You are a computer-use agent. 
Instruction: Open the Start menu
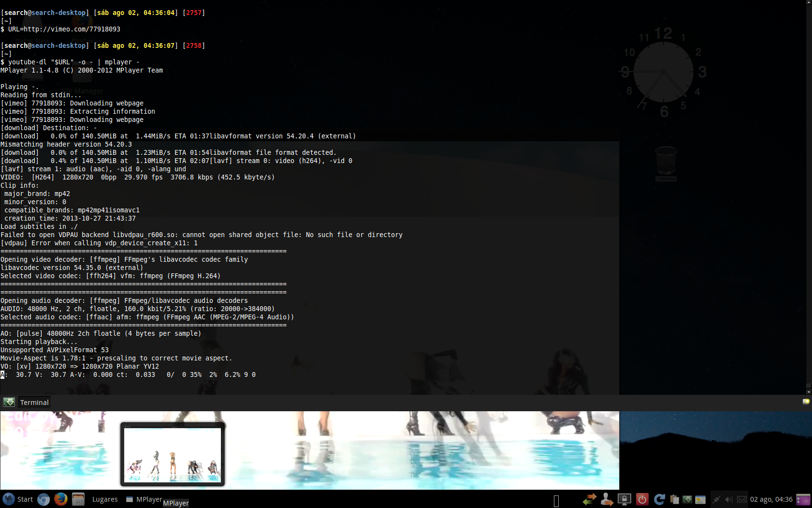coord(18,499)
